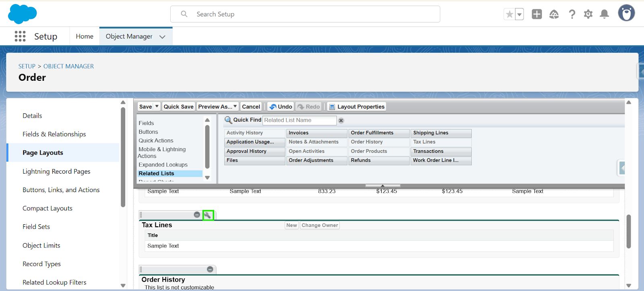Select Fields & Relationships in sidebar

pos(54,134)
